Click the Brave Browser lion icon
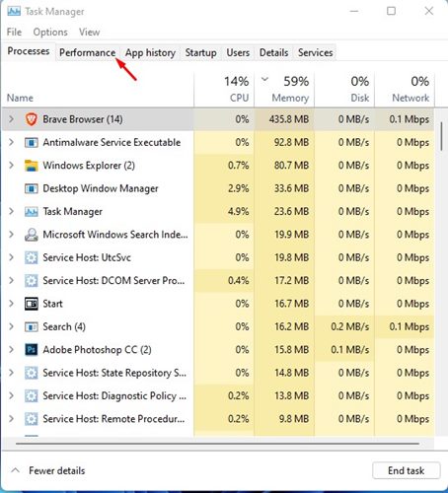Screen dimensions: 448x493 tap(32, 119)
